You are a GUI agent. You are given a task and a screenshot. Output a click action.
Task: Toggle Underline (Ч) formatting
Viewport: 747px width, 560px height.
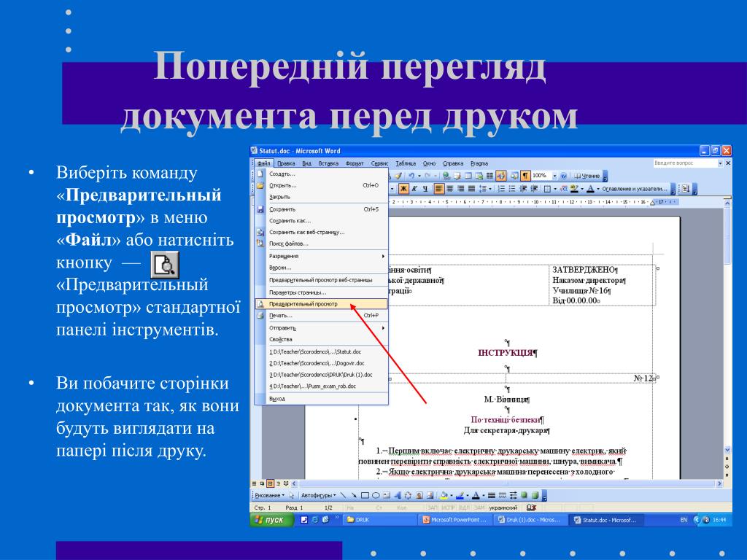coord(425,189)
